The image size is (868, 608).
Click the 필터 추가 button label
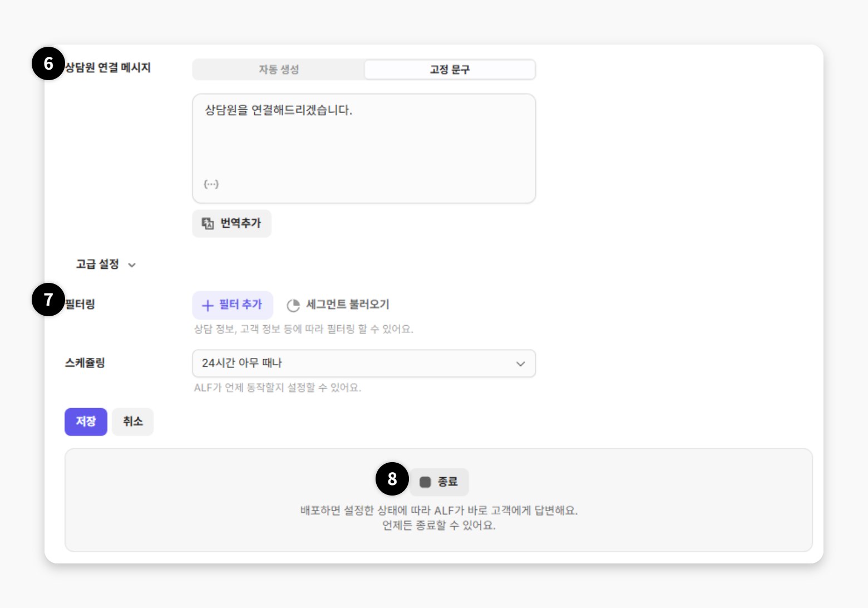tap(240, 305)
